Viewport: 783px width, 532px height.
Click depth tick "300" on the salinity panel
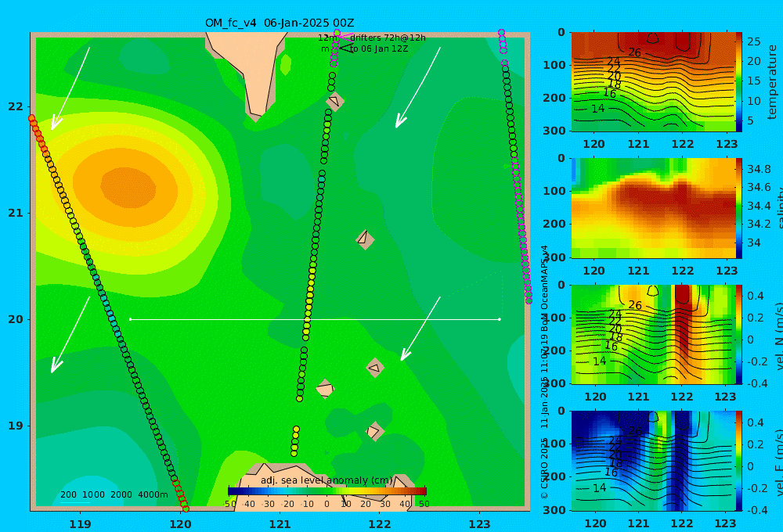554,257
